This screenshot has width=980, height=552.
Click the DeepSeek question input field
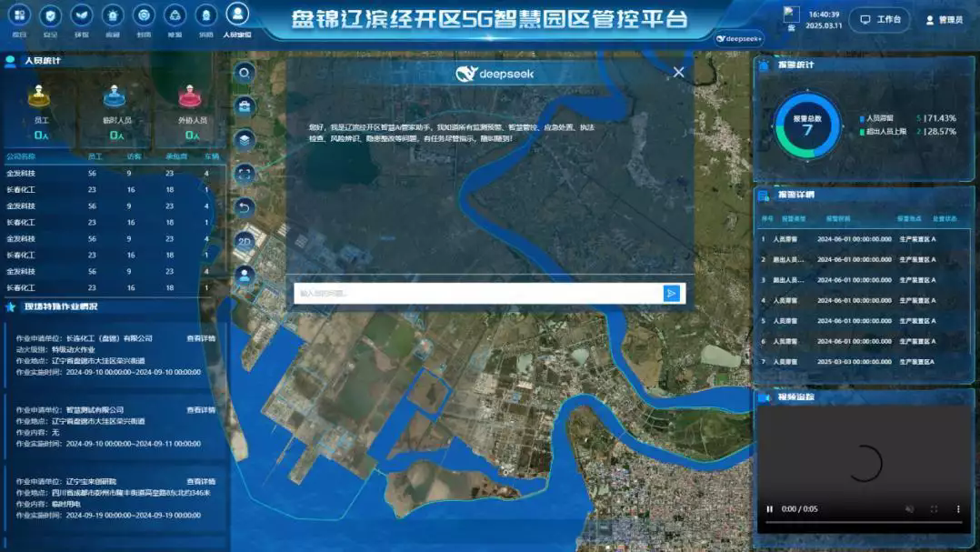(x=477, y=293)
